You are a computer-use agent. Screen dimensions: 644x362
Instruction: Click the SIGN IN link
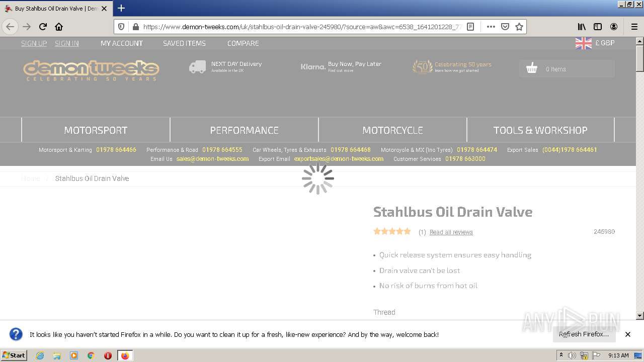(x=67, y=43)
